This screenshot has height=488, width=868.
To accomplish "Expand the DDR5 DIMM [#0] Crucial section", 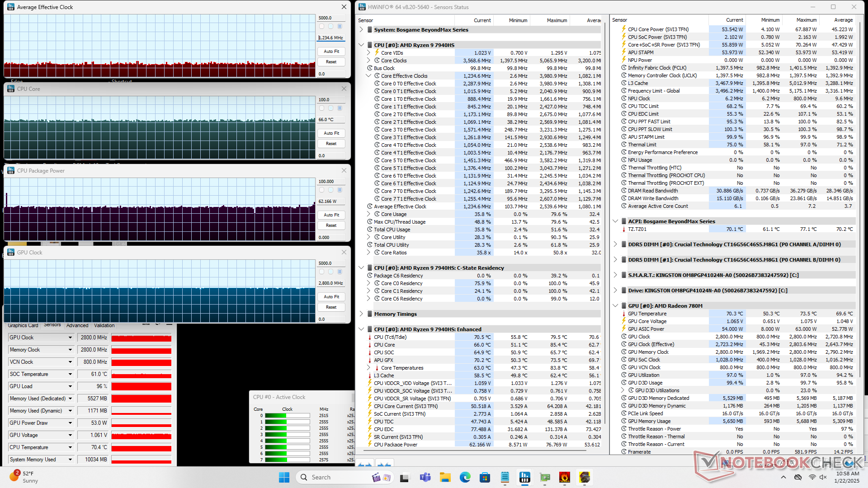I will [615, 244].
